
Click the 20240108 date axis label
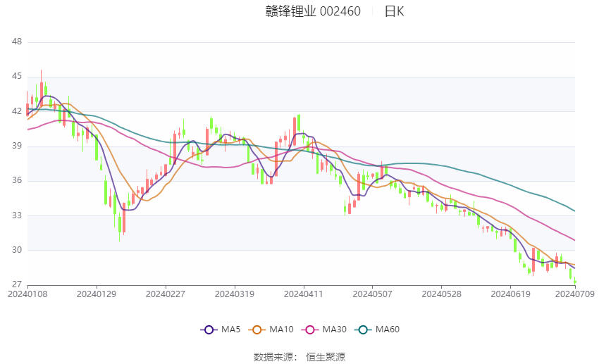point(27,294)
